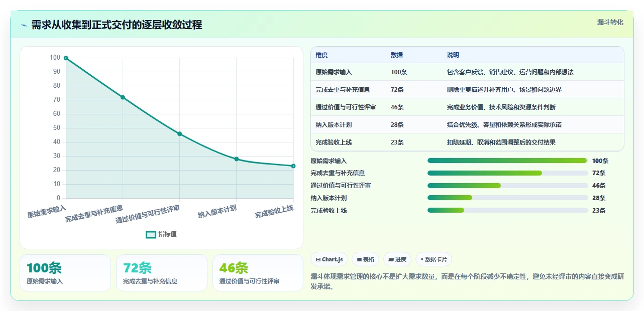Click the description 结合优先级、容量和依赖关系形成实际承诺
The width and height of the screenshot is (644, 311).
pos(504,125)
